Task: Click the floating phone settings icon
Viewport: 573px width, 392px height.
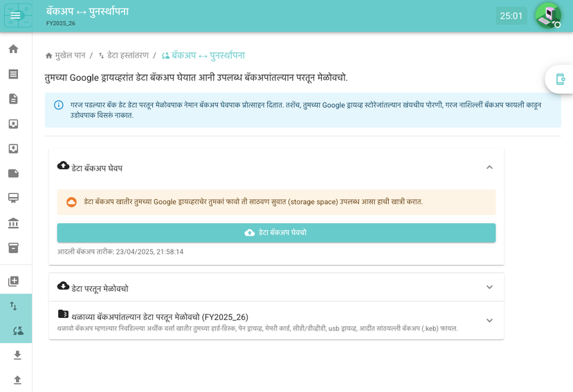Action: 560,80
